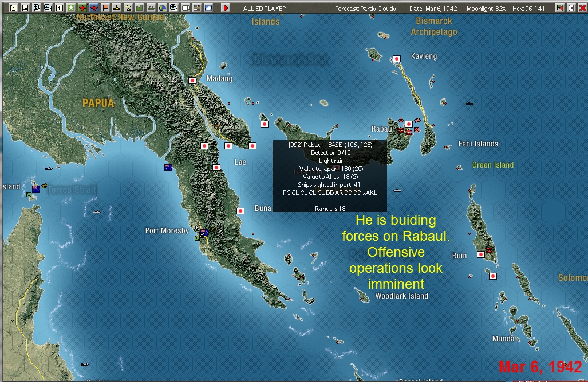Click the 'Green Island' map label
The height and width of the screenshot is (382, 588).
(x=493, y=165)
